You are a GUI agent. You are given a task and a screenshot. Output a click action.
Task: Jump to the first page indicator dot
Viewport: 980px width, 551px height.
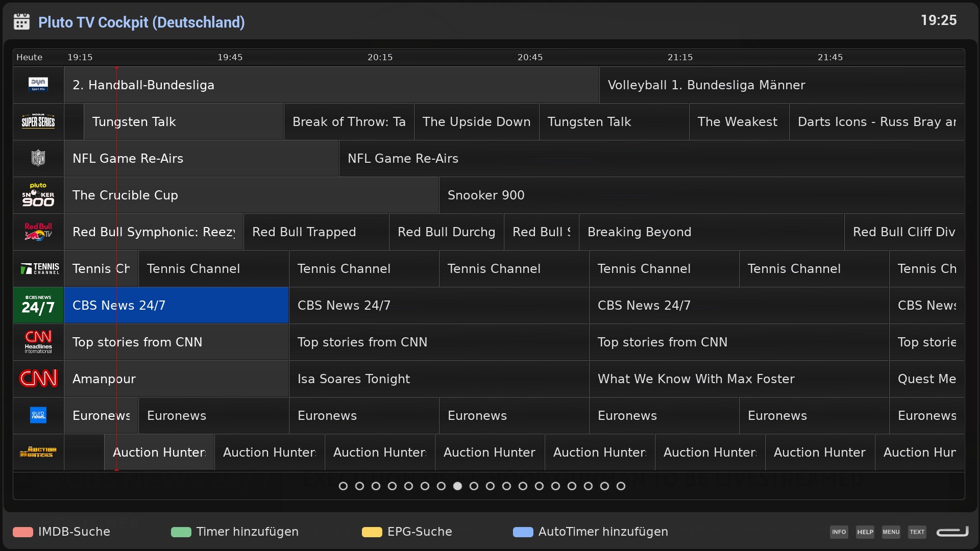pos(343,486)
